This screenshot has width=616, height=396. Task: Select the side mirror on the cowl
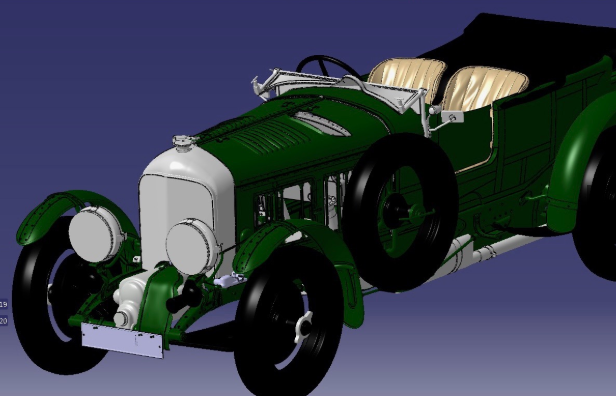(452, 117)
